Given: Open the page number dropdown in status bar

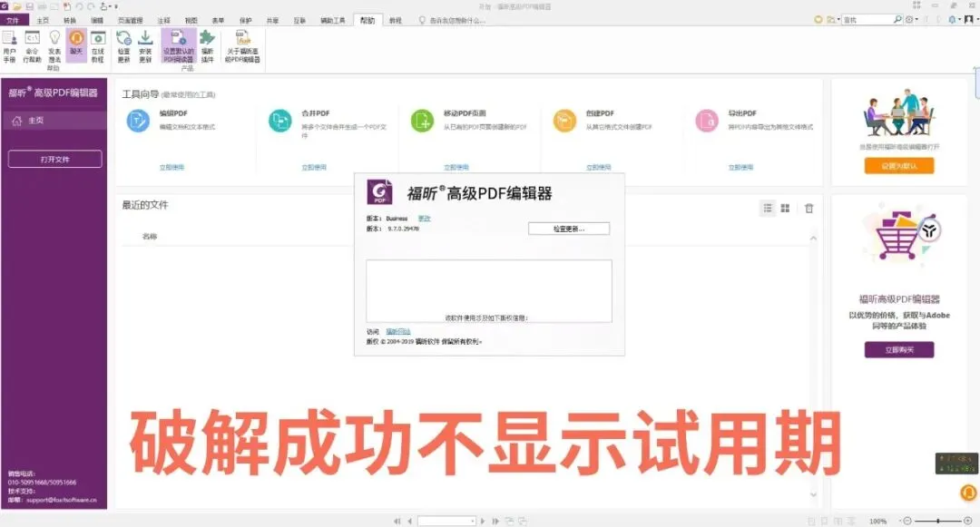Looking at the screenshot, I should pos(473,521).
